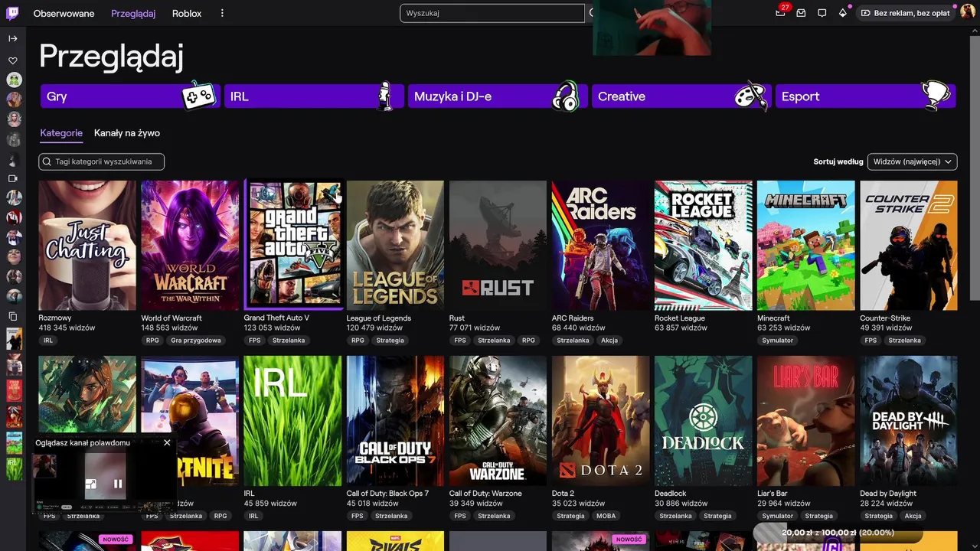Open the whispers chat bubble icon
The image size is (980, 551).
click(822, 13)
